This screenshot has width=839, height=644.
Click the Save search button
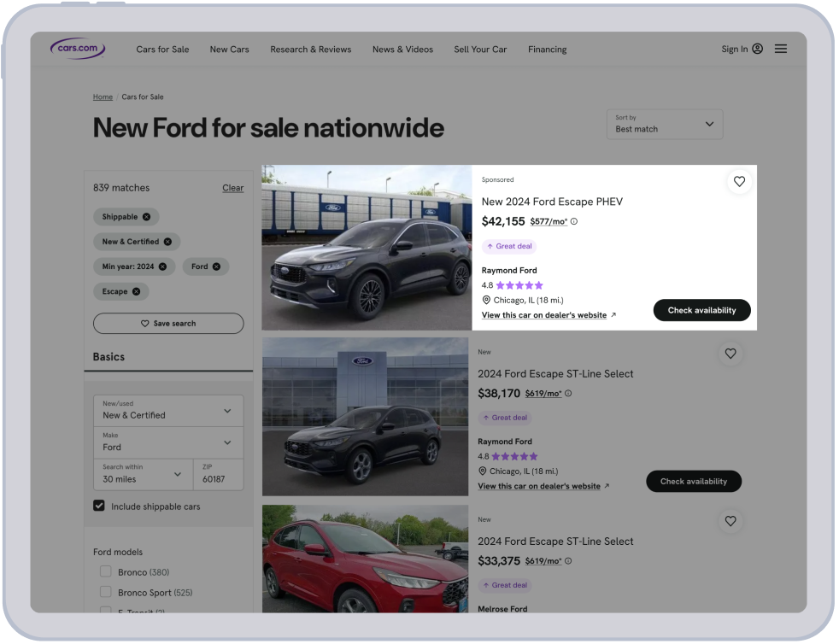[x=169, y=325]
